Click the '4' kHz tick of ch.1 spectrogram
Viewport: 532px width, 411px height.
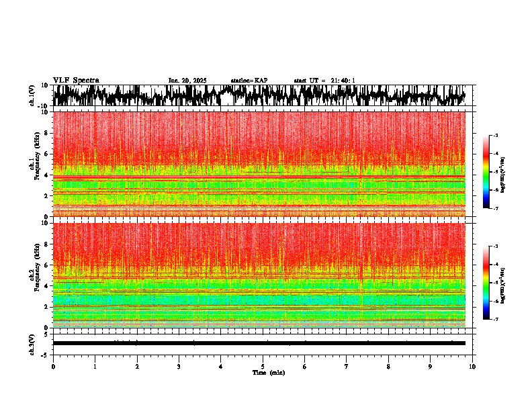(x=47, y=175)
